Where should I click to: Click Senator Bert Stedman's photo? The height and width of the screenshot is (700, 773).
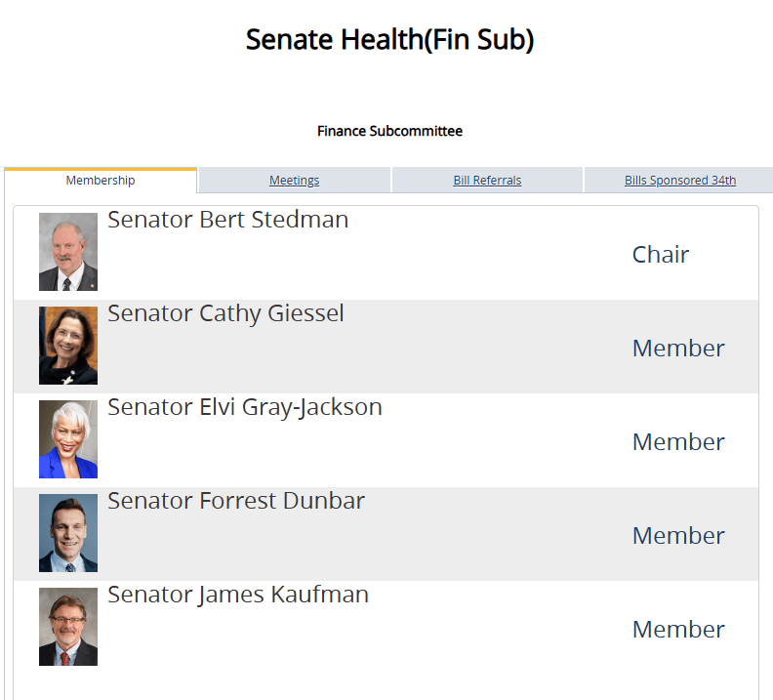coord(68,252)
